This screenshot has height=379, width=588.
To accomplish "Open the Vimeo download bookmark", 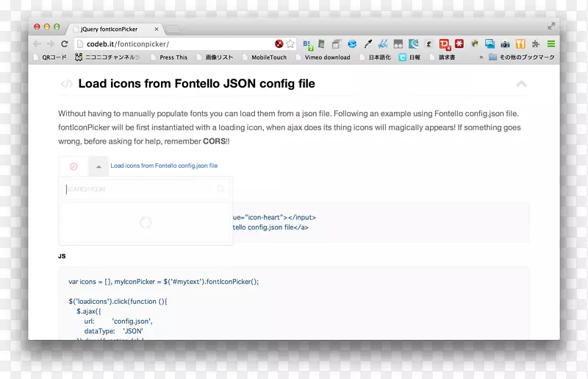I will click(x=323, y=57).
